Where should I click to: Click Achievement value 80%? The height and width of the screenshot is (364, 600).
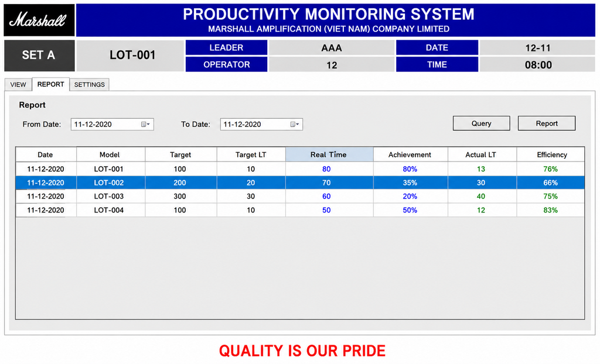coord(410,169)
